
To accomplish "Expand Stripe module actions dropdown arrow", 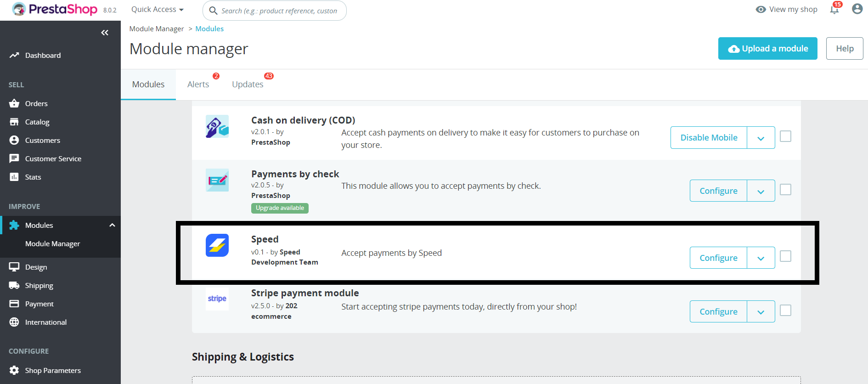I will (x=761, y=311).
